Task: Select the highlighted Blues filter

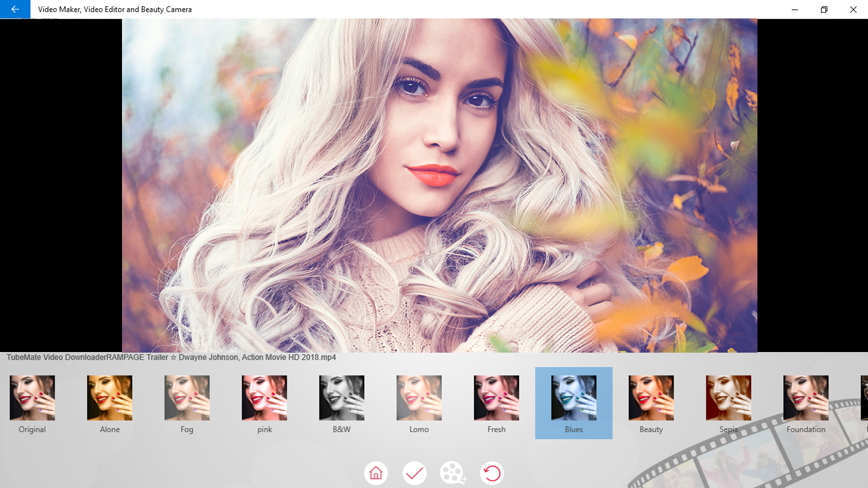Action: point(574,403)
